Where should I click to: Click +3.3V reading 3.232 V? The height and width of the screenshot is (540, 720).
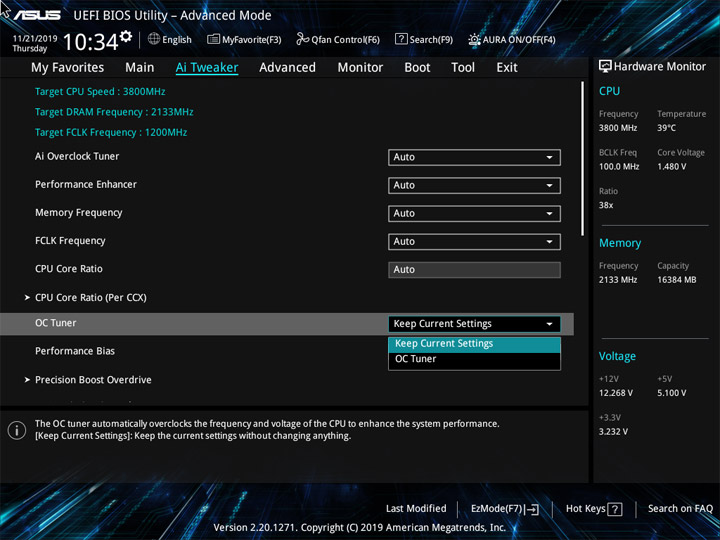pos(613,432)
